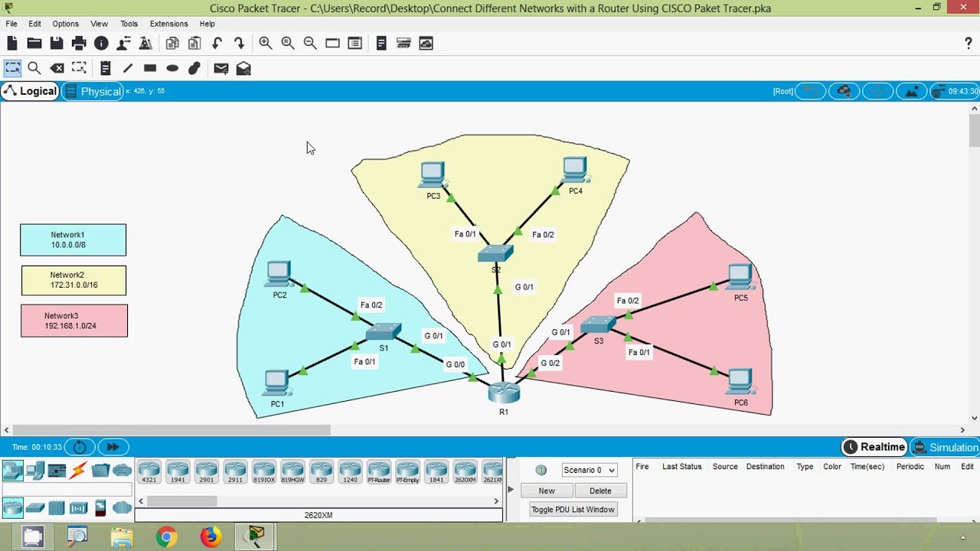Select the End Devices category icon
The image size is (980, 551).
click(x=34, y=471)
